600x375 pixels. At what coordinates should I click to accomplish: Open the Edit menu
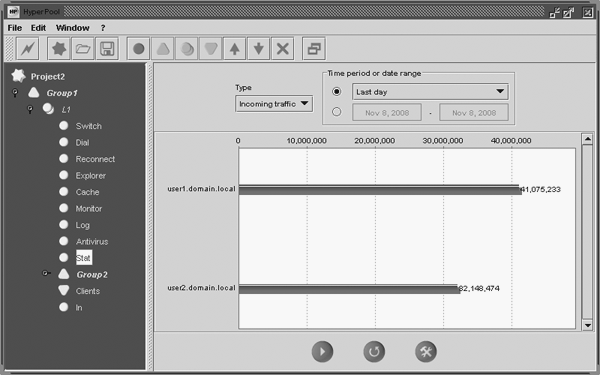[38, 28]
